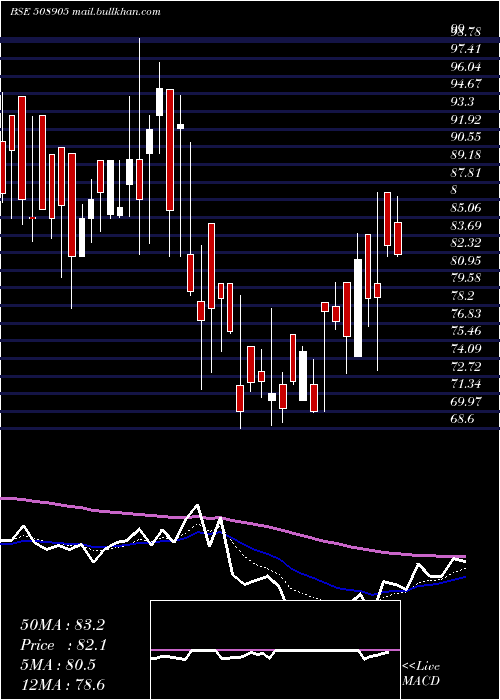Click the 69.97 price axis label
This screenshot has height=700, width=500.
click(x=467, y=401)
